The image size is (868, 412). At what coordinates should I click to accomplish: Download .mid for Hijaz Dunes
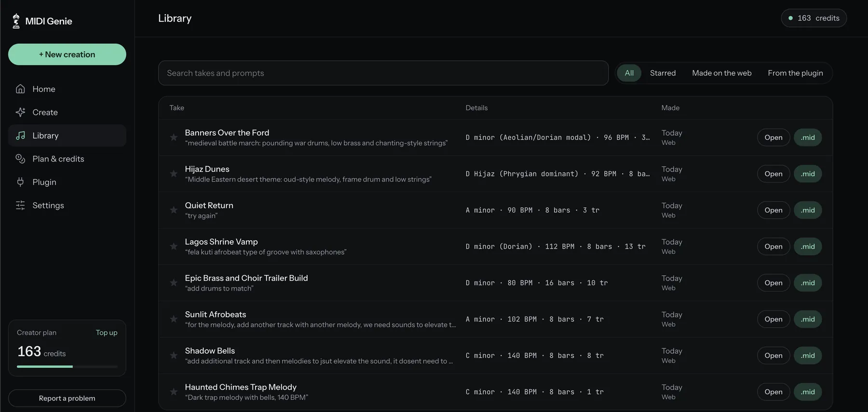pos(808,174)
